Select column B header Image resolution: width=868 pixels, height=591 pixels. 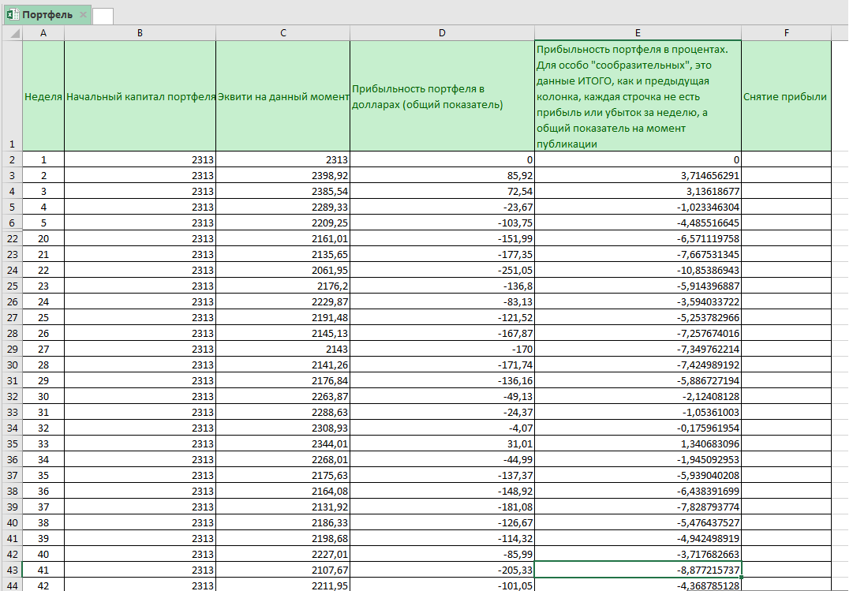tap(140, 33)
